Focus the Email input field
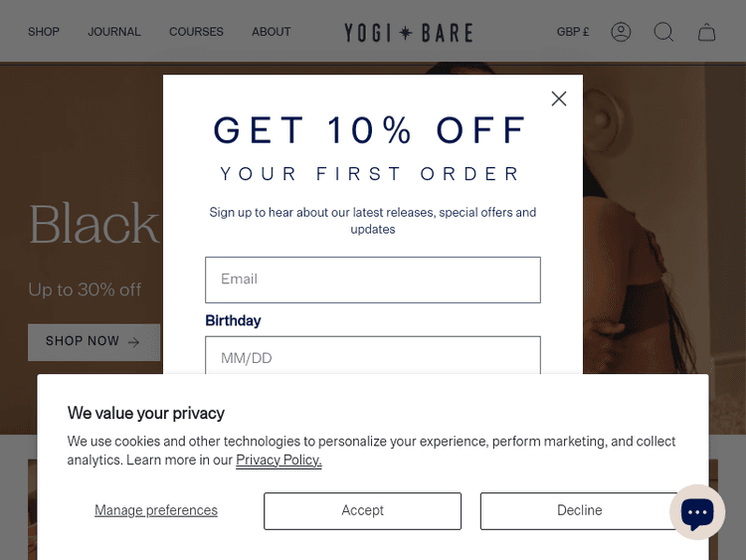Screen dimensions: 746x560 tap(373, 280)
